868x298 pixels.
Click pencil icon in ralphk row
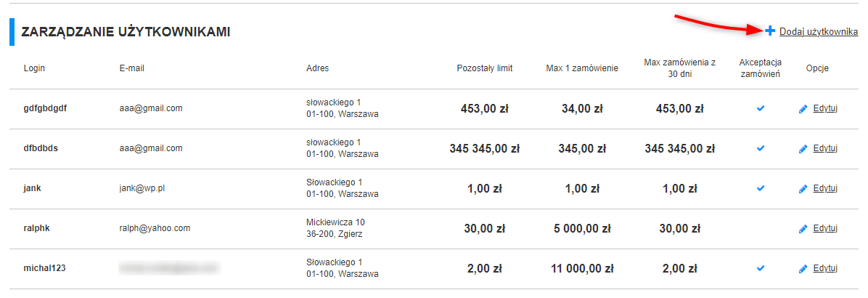coord(803,230)
